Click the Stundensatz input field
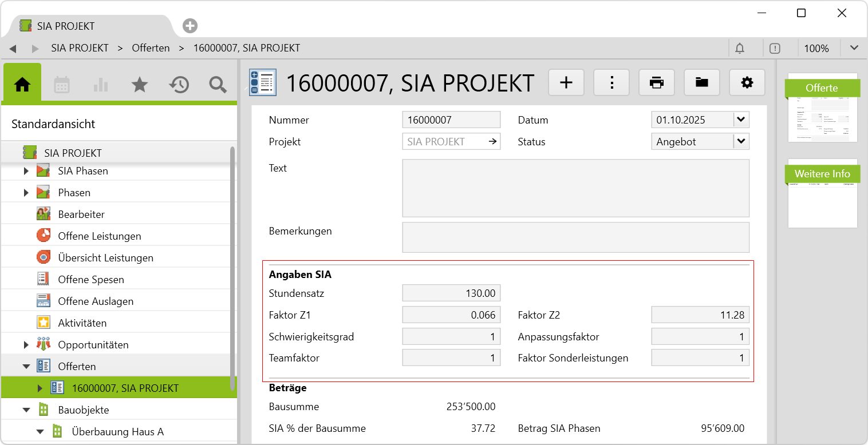This screenshot has height=445, width=868. coord(451,293)
